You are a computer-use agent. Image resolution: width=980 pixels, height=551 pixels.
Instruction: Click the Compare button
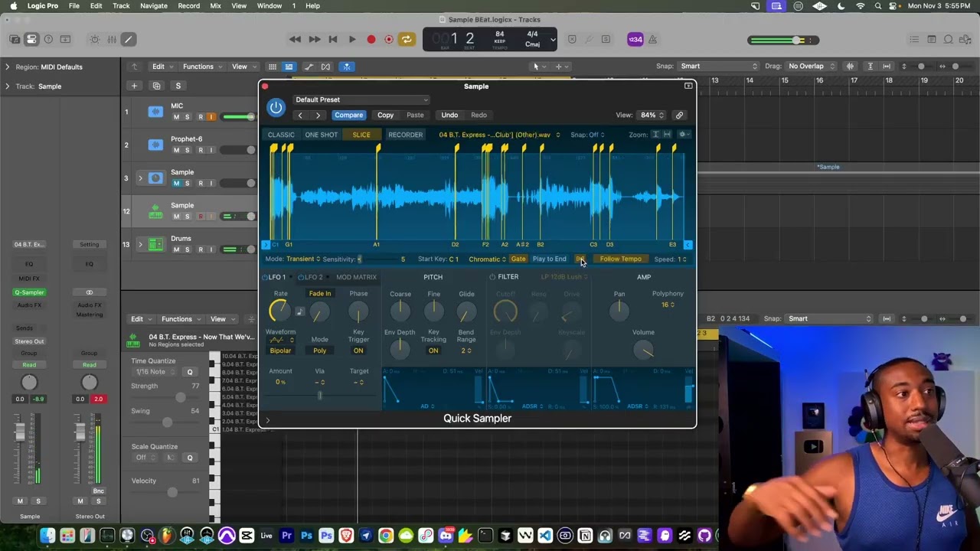point(348,116)
